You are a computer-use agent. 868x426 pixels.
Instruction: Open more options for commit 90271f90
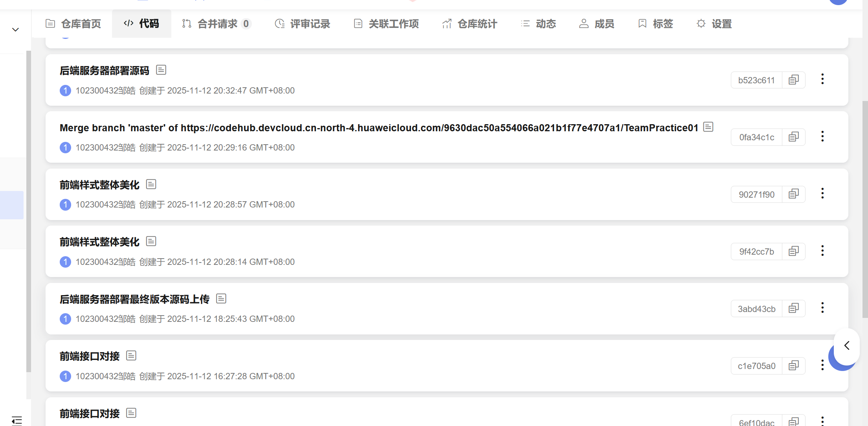click(x=822, y=194)
